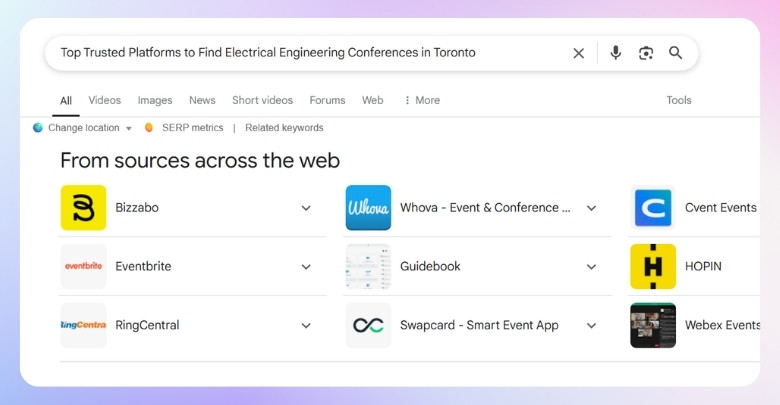Open the HOPIN result name
780x405 pixels.
click(x=703, y=266)
